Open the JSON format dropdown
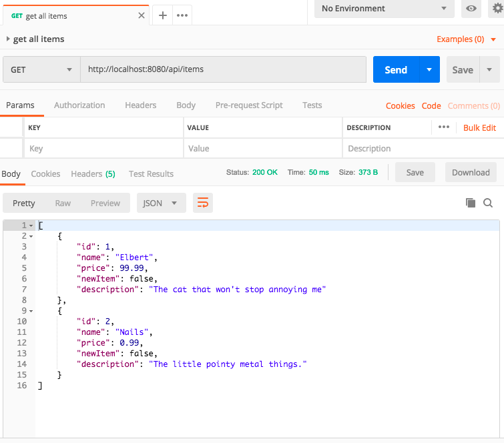 coord(161,203)
